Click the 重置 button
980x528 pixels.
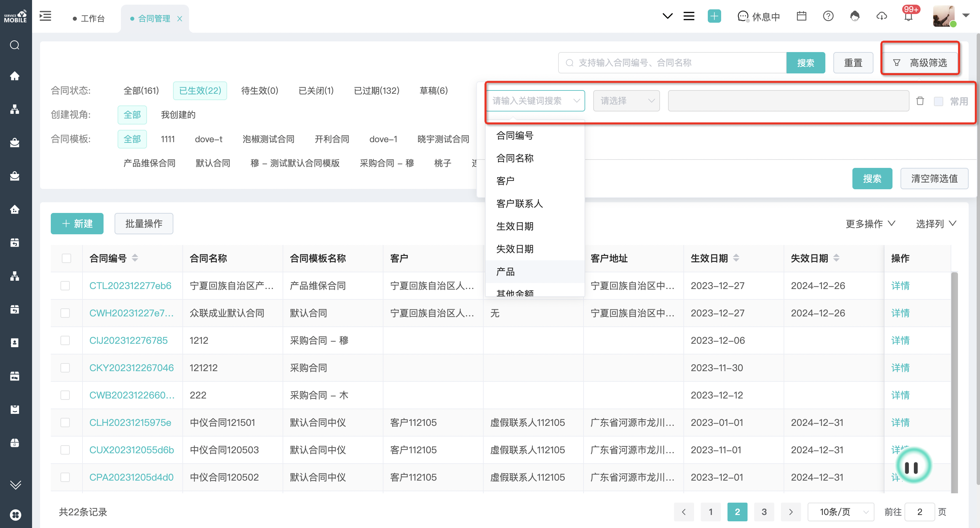853,63
